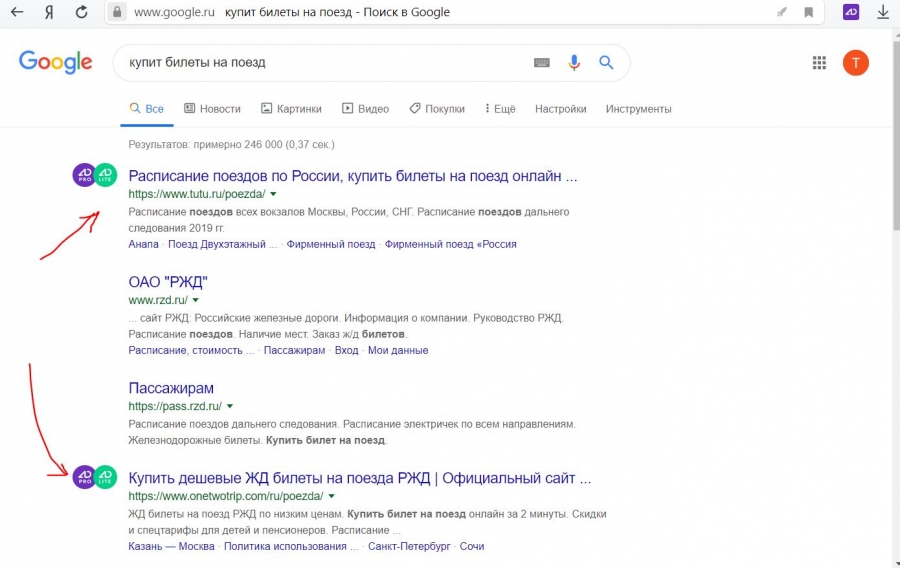Image resolution: width=900 pixels, height=568 pixels.
Task: Open the on-screen keyboard in the search box
Action: [x=541, y=63]
